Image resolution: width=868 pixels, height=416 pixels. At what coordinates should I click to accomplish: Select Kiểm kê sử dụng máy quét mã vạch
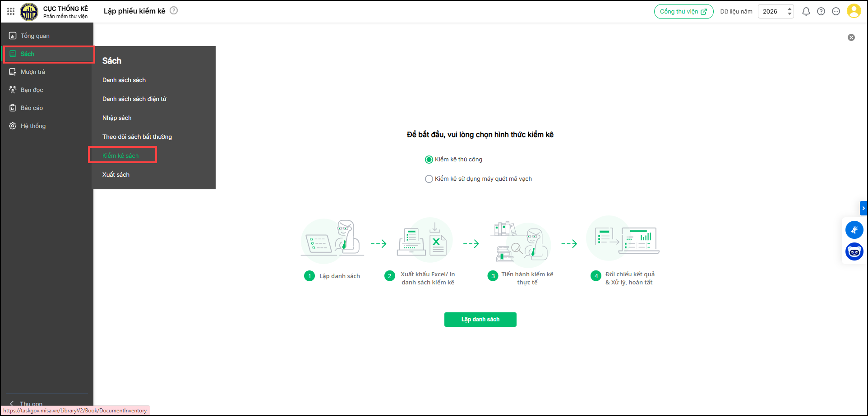click(429, 179)
